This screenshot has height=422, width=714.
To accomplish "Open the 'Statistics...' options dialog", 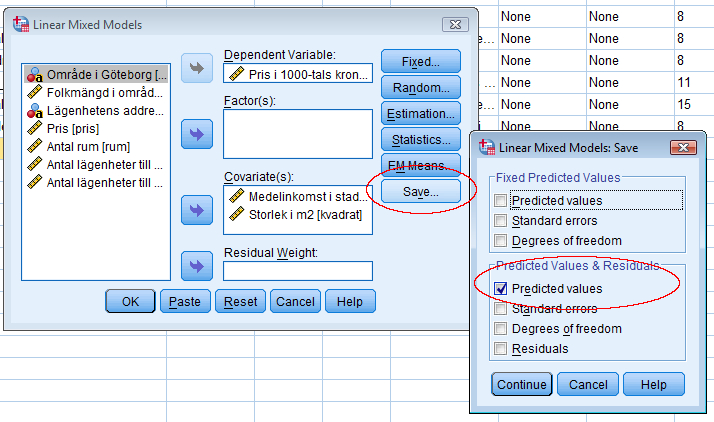I will (421, 139).
